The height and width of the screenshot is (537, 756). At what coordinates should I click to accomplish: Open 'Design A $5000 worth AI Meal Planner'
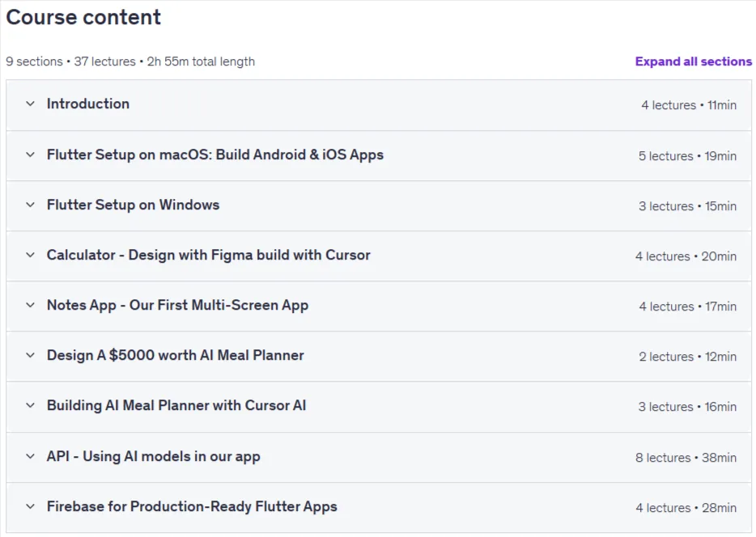[175, 355]
